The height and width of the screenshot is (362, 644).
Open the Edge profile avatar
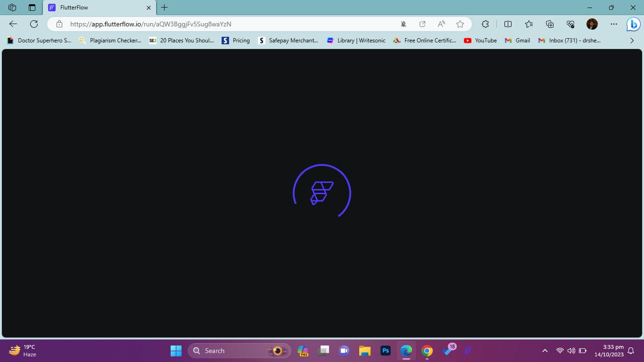coord(592,24)
